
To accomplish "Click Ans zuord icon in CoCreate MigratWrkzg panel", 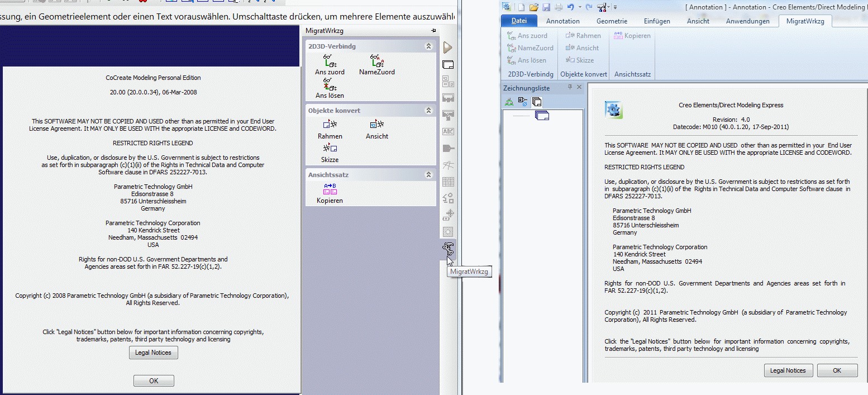I will click(x=330, y=60).
